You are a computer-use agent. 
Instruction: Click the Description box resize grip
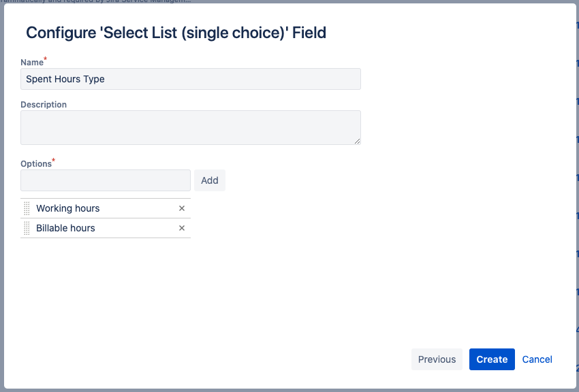[357, 141]
